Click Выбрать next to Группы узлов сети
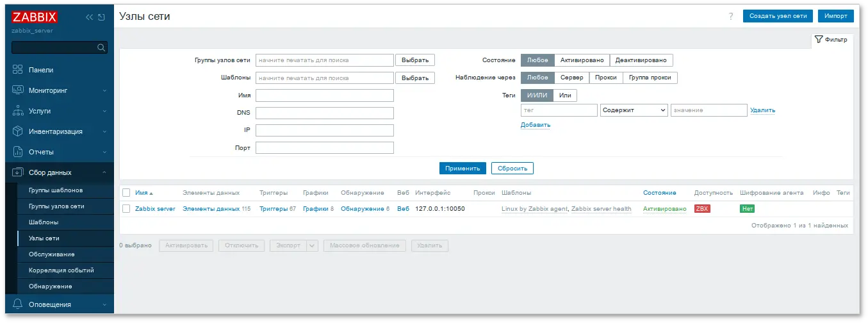The height and width of the screenshot is (323, 868). (415, 60)
